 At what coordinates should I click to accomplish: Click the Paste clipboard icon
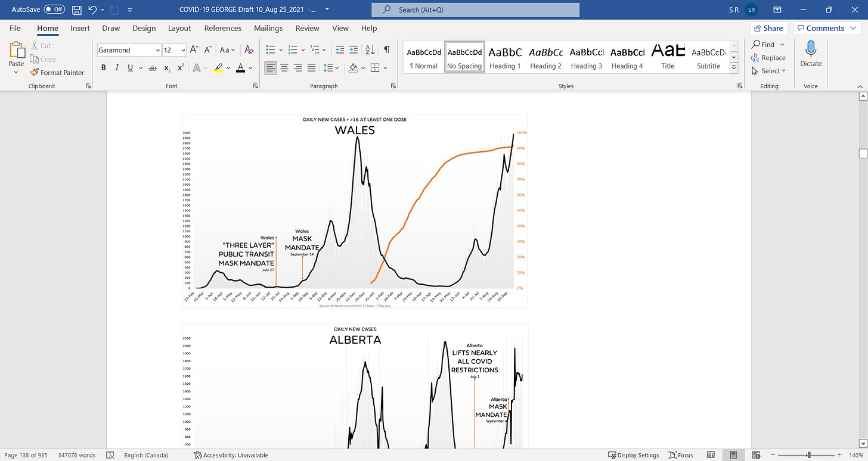point(16,50)
